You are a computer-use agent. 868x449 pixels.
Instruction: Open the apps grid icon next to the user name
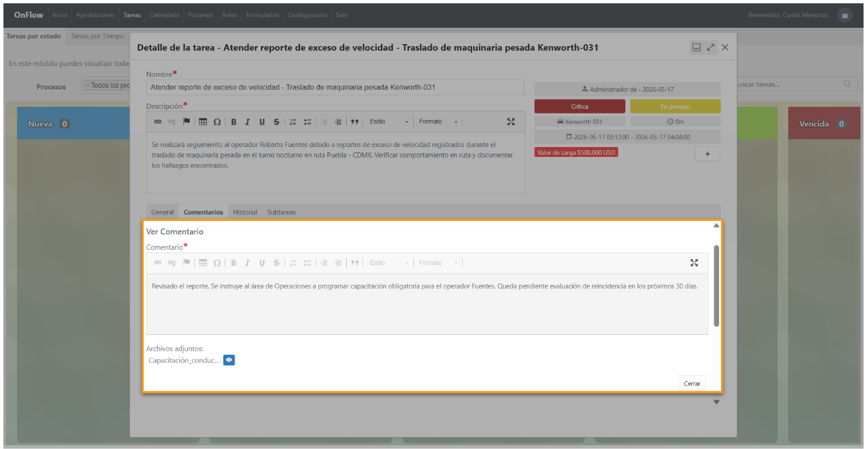(844, 15)
